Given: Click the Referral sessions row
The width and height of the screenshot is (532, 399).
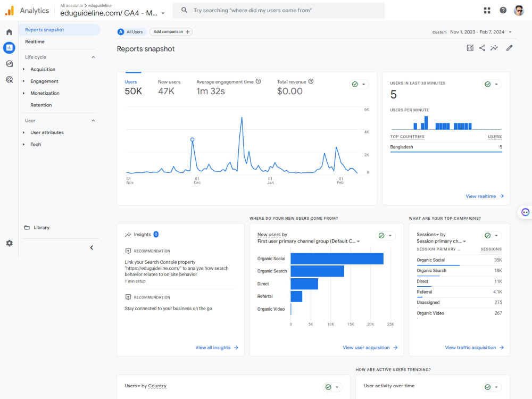Looking at the screenshot, I should click(x=459, y=292).
